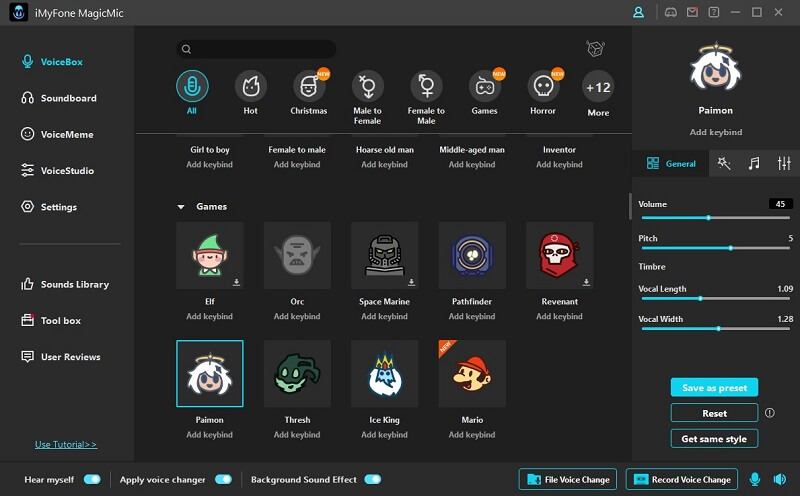Choose the Mario voice

[472, 374]
